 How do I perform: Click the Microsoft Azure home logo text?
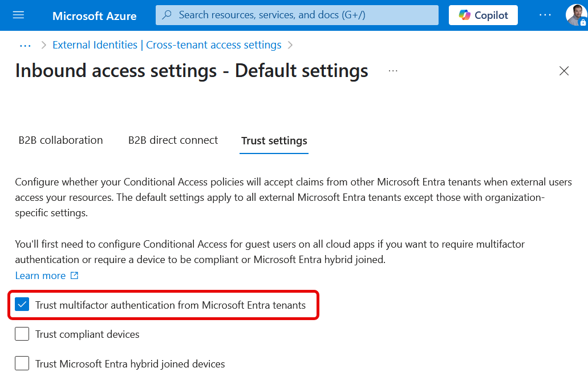point(94,16)
